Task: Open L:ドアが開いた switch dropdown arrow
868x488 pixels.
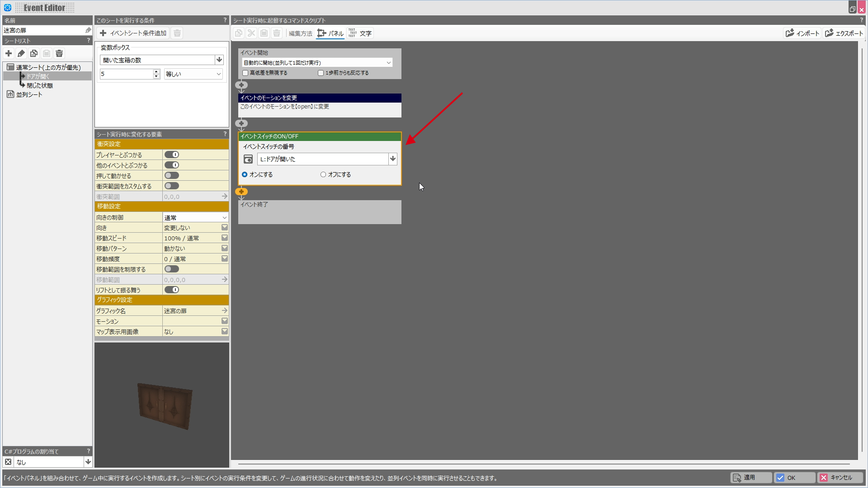Action: click(x=393, y=159)
